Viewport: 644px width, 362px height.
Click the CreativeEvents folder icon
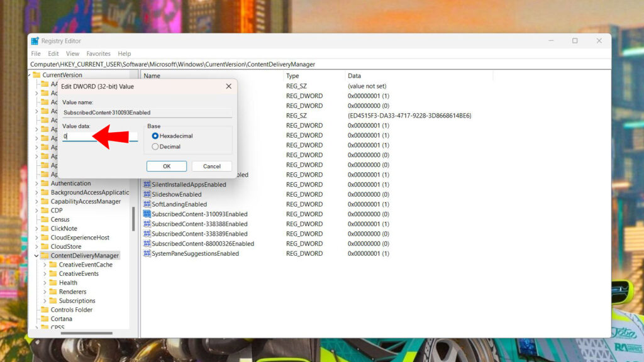53,273
